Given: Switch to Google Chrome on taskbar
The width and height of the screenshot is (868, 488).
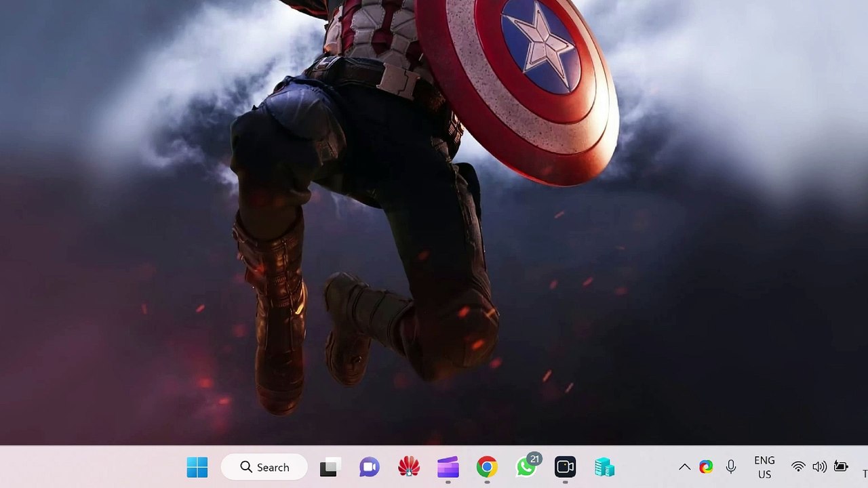Looking at the screenshot, I should point(487,467).
